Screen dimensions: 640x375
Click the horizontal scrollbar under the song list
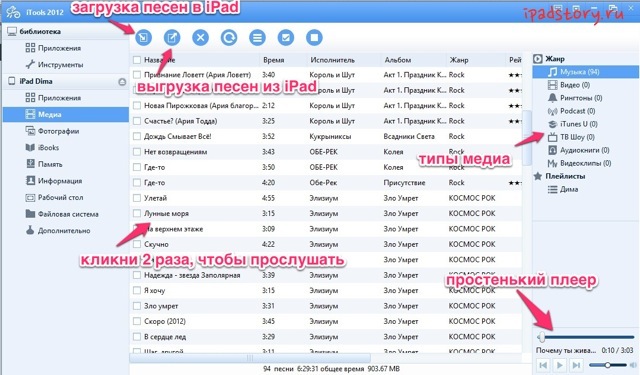(x=250, y=358)
